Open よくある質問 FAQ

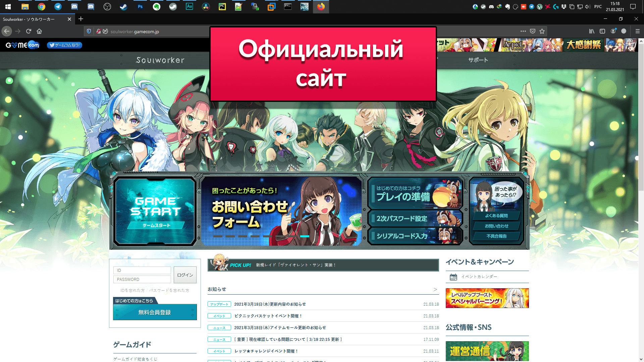pos(496,216)
